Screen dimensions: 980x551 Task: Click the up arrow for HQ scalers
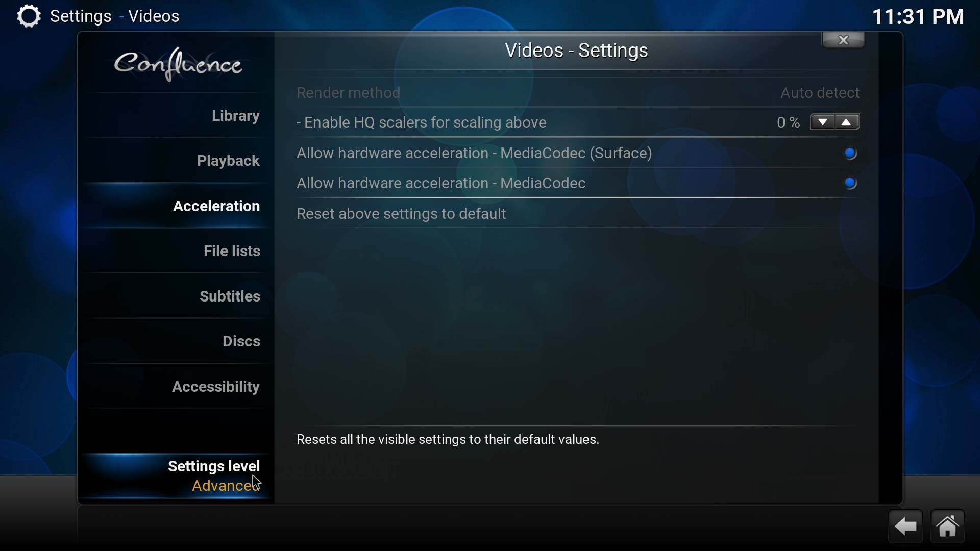(x=846, y=122)
